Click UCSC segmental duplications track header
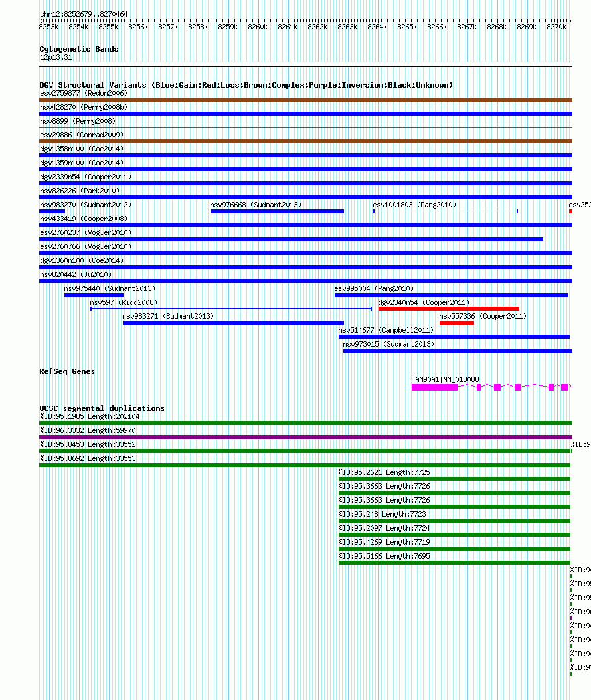This screenshot has width=591, height=700. click(102, 408)
